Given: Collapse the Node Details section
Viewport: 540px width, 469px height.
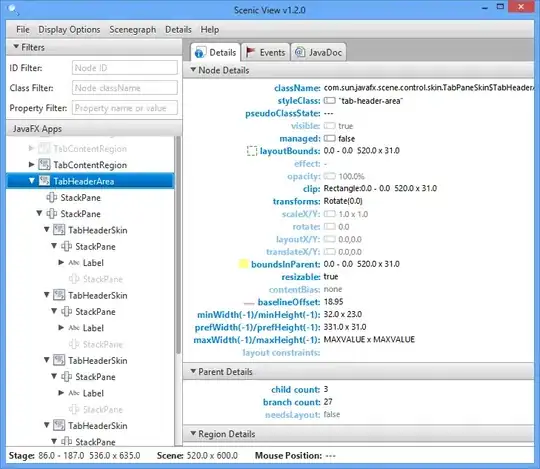Looking at the screenshot, I should click(x=193, y=70).
